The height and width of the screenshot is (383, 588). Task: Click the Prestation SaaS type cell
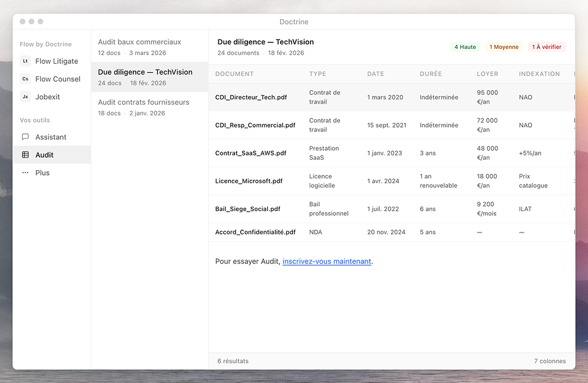[324, 153]
